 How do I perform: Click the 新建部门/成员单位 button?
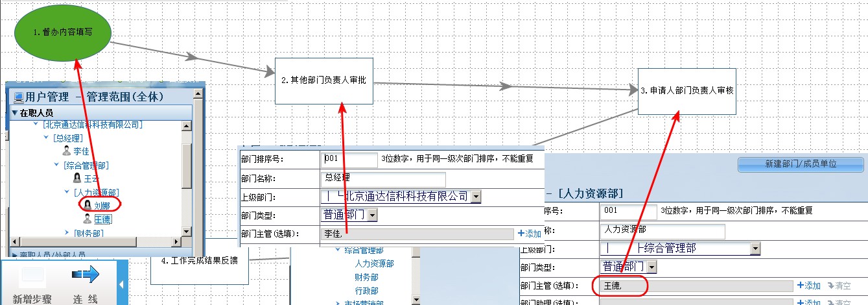pos(801,164)
